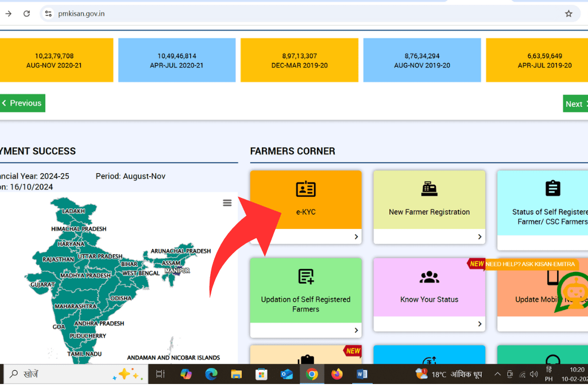The height and width of the screenshot is (392, 588).
Task: Expand the New Farmer Registration card chevron
Action: point(479,237)
